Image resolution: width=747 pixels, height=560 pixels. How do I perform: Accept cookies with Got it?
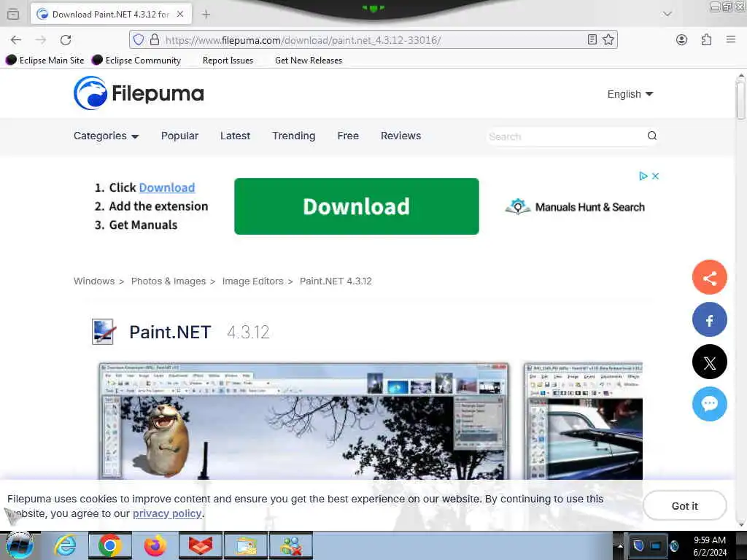point(684,506)
